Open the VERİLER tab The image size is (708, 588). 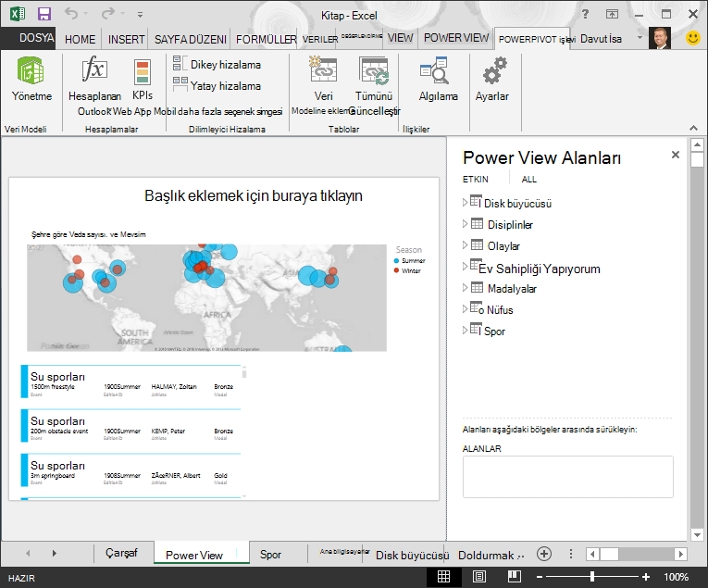point(320,39)
